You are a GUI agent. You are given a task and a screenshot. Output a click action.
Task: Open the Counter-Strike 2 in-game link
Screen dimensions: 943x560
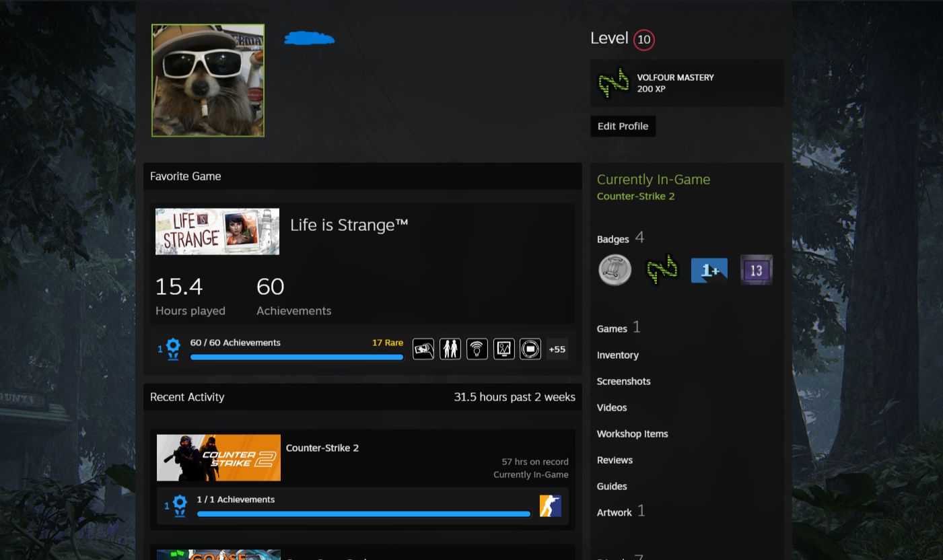click(x=635, y=196)
